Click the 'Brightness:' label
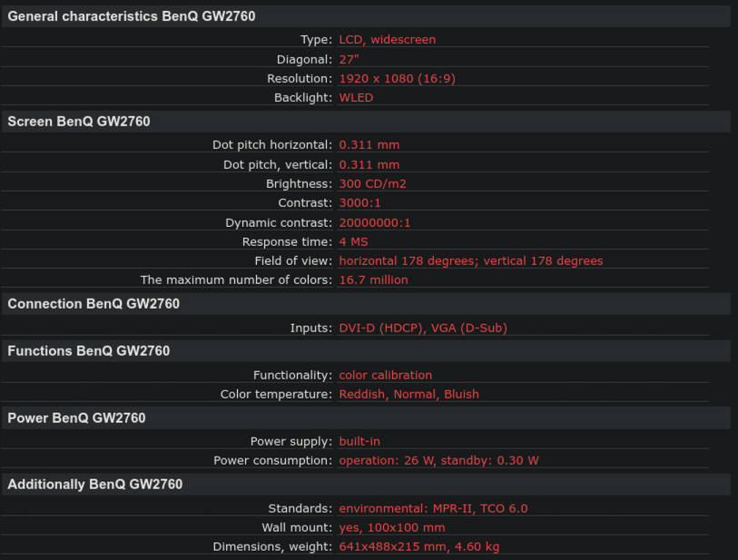Viewport: 738px width, 560px height. 300,184
